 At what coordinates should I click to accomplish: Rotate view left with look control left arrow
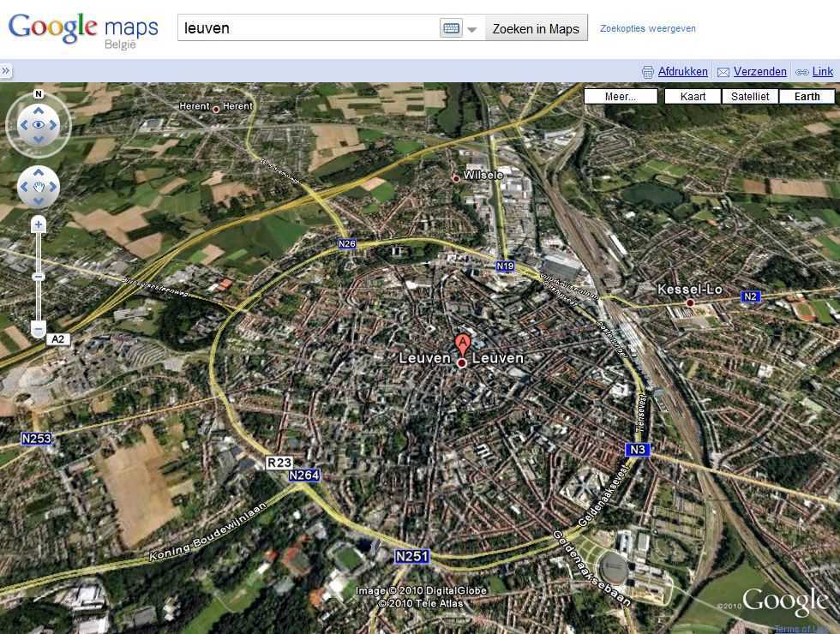pyautogui.click(x=24, y=125)
